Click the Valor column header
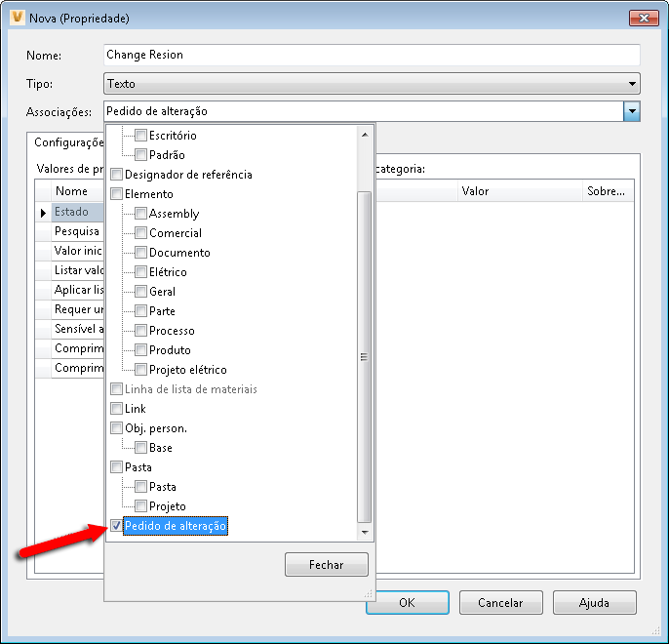 pyautogui.click(x=520, y=191)
